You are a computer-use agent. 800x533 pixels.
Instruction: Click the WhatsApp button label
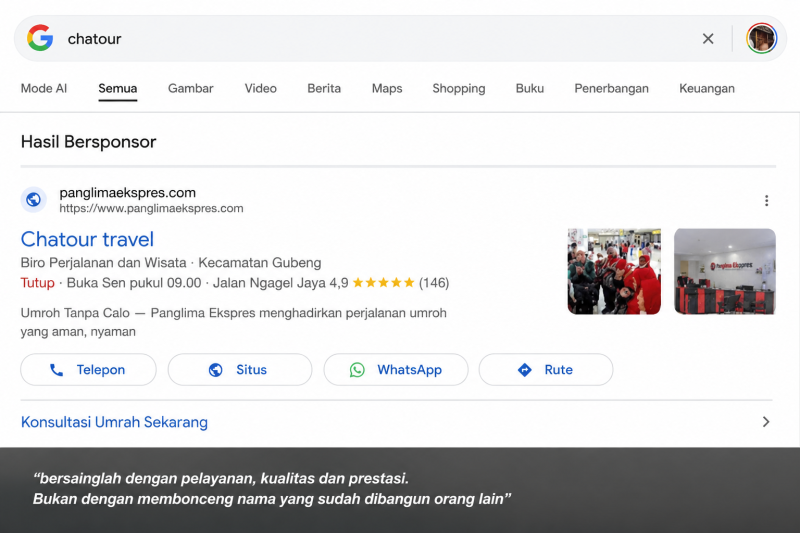[x=410, y=370]
